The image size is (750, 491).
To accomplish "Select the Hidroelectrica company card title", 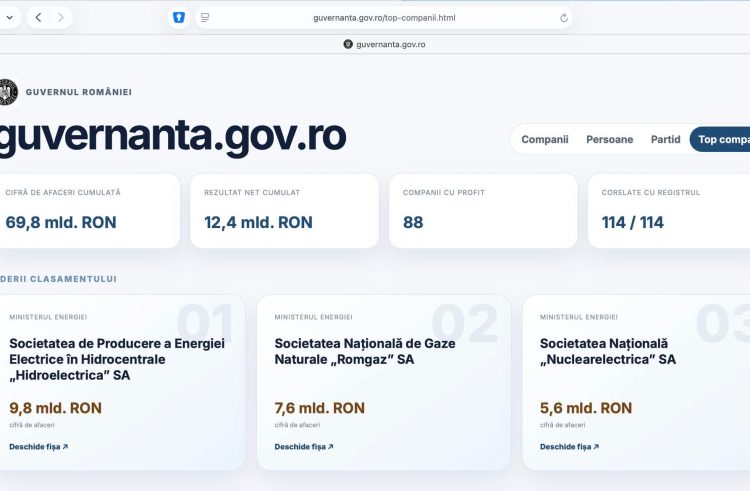I will tap(117, 359).
